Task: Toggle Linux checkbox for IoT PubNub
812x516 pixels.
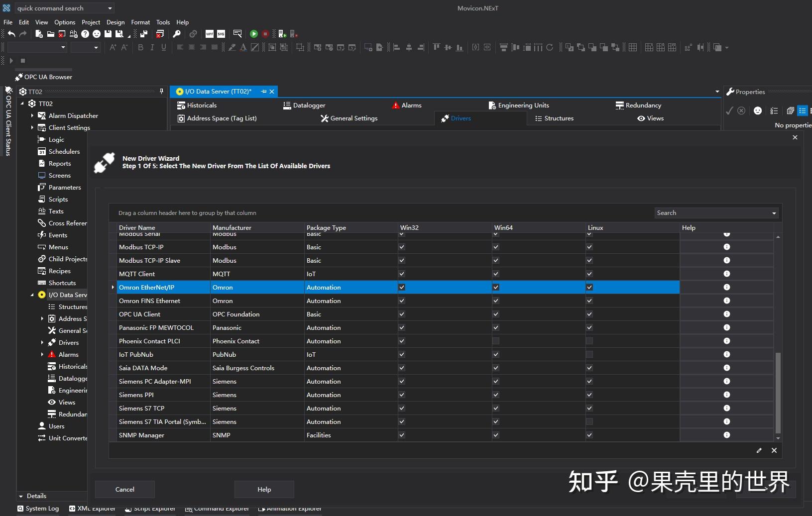Action: (589, 354)
